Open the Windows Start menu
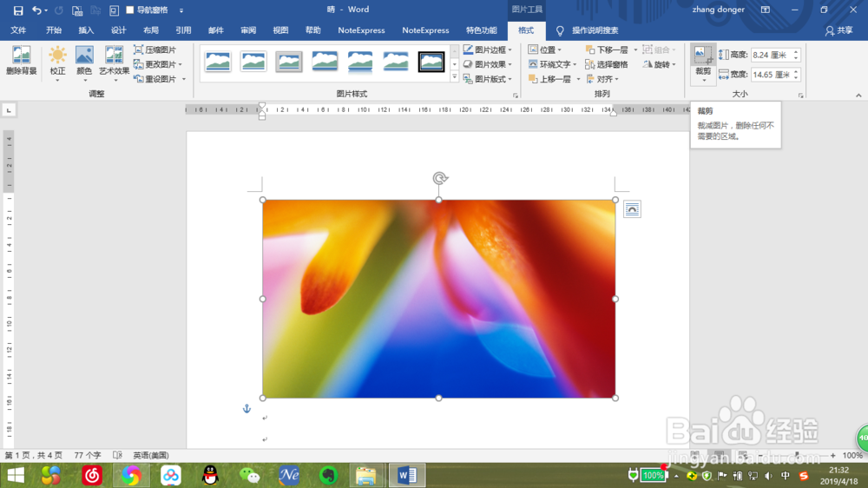The image size is (868, 488). pos(16,475)
